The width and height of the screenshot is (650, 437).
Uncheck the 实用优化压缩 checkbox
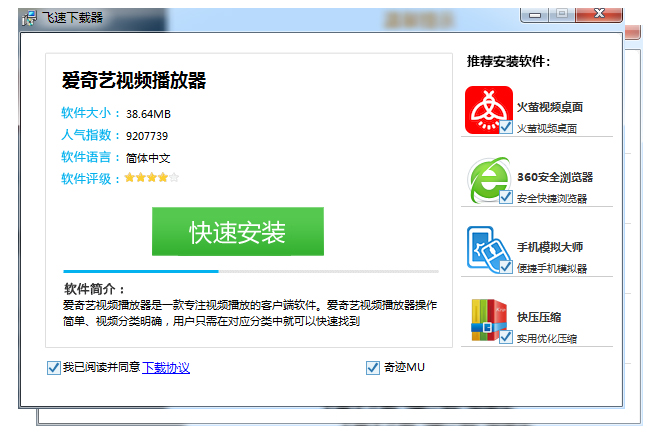pyautogui.click(x=506, y=338)
